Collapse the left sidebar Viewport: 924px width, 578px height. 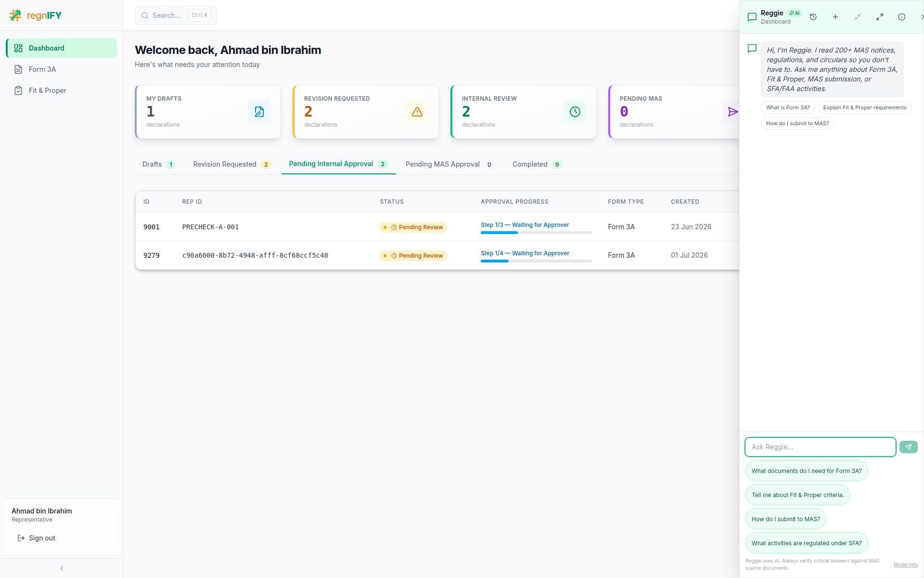62,568
